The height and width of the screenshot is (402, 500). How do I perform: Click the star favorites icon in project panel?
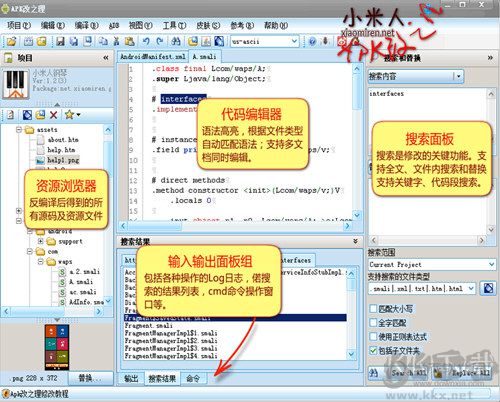(x=69, y=115)
